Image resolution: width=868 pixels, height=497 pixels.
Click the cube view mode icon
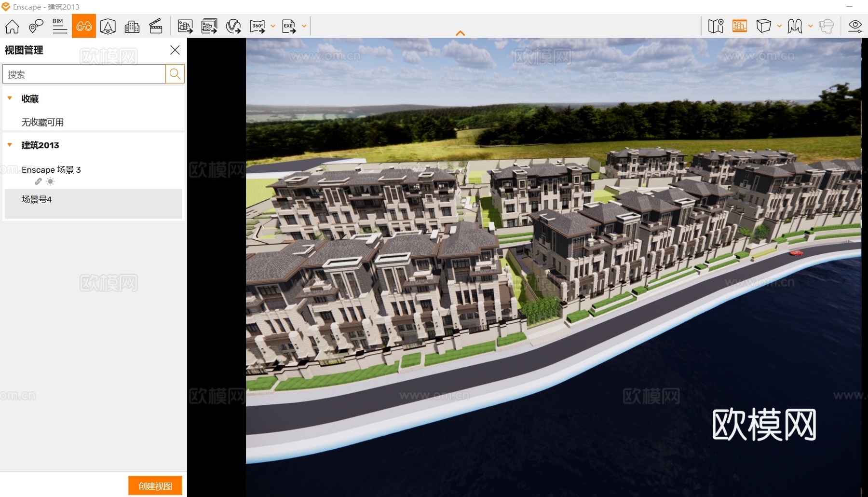[763, 26]
